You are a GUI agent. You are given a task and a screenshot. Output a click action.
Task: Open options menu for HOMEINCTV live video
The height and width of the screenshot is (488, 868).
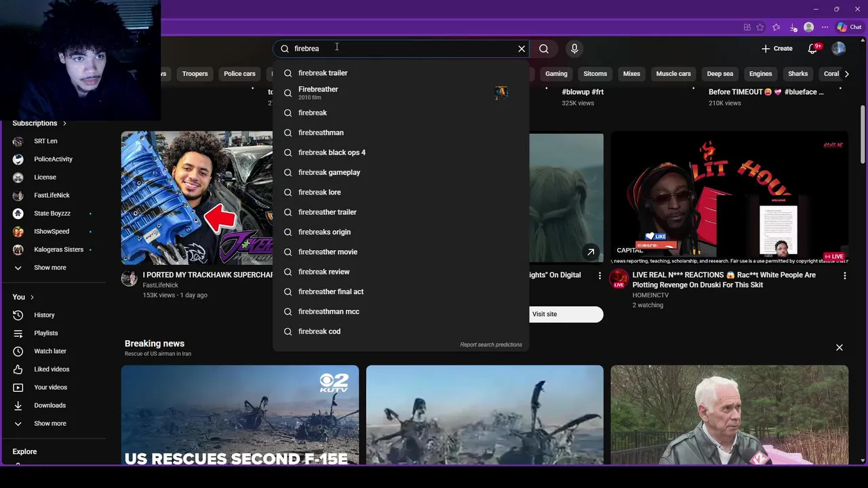[x=844, y=276]
